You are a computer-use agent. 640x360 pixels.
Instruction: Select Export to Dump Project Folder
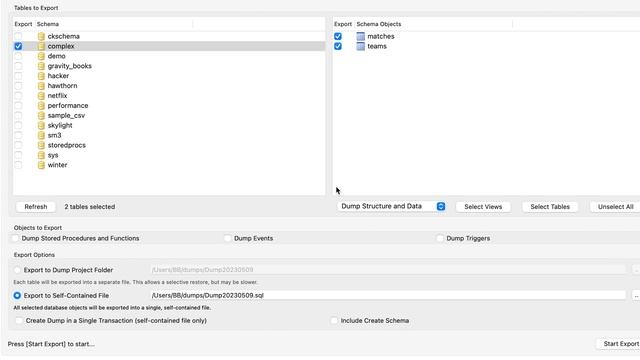(x=17, y=270)
